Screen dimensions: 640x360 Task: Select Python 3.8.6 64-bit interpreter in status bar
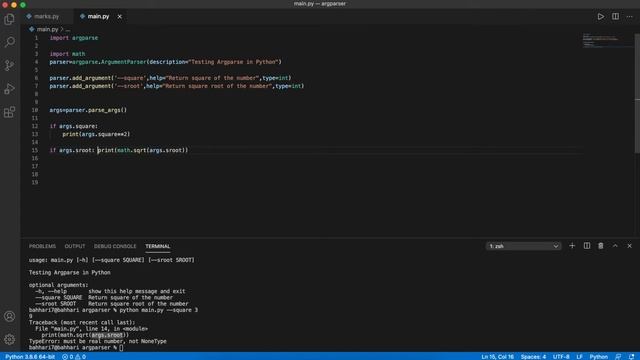click(30, 356)
